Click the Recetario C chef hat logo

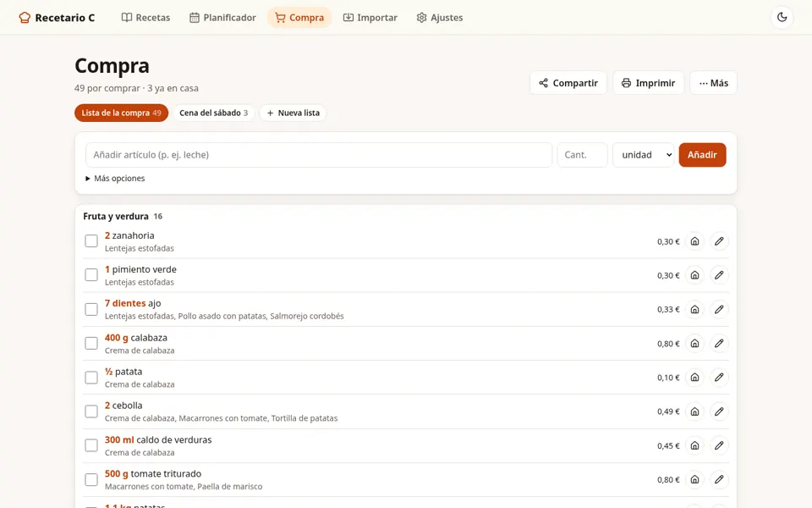tap(25, 18)
